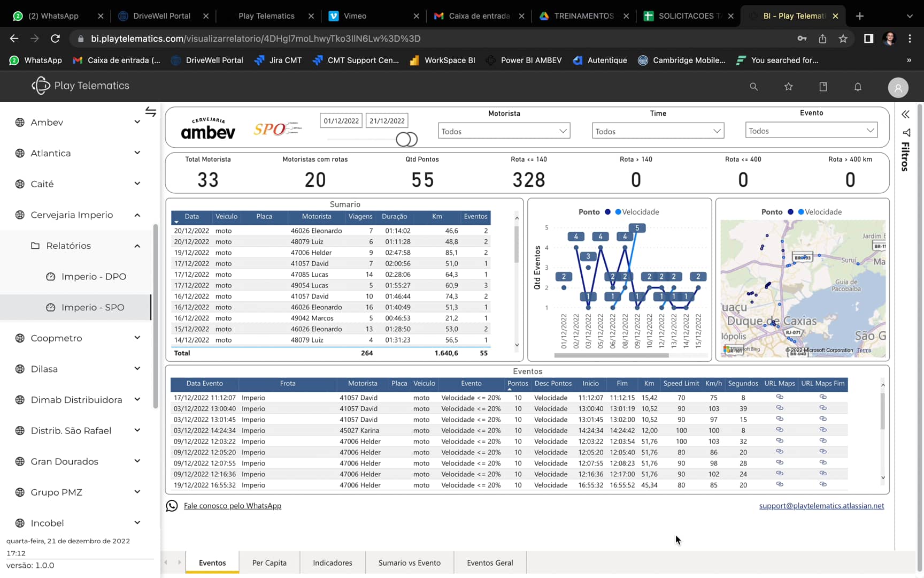Click the Play Telematics logo
The image size is (924, 578).
[80, 86]
